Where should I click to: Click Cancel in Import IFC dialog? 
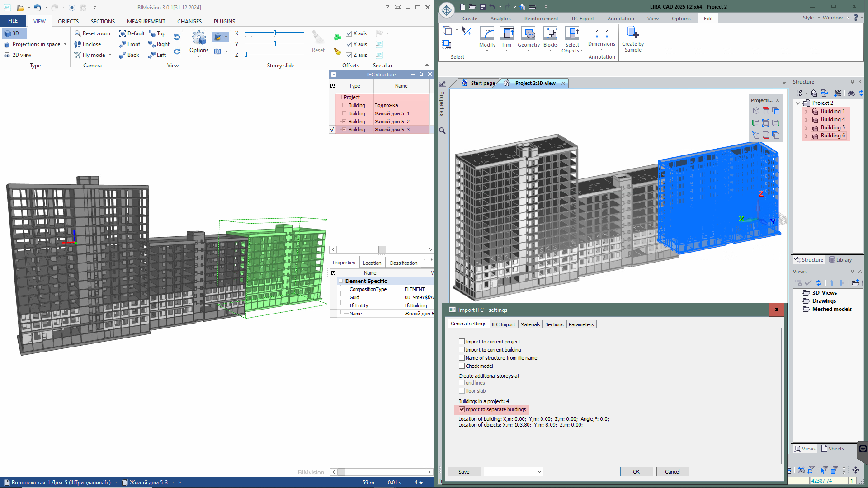672,472
